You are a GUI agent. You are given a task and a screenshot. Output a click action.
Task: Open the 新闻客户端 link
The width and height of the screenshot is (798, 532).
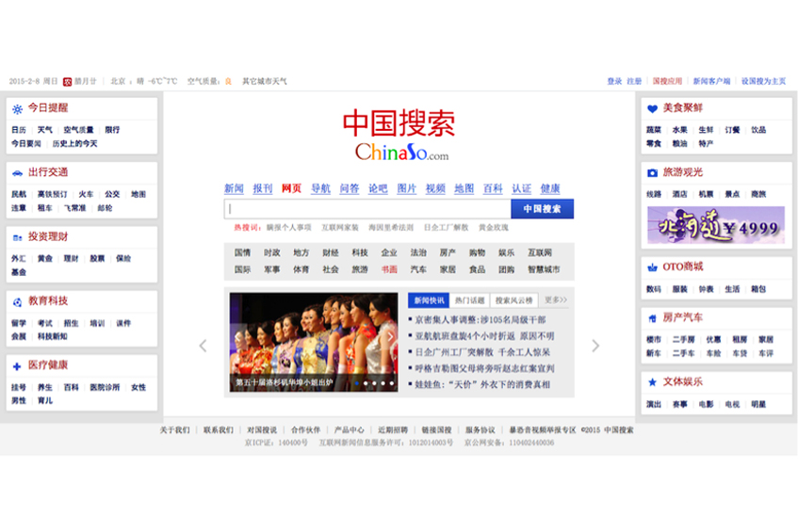tap(711, 81)
